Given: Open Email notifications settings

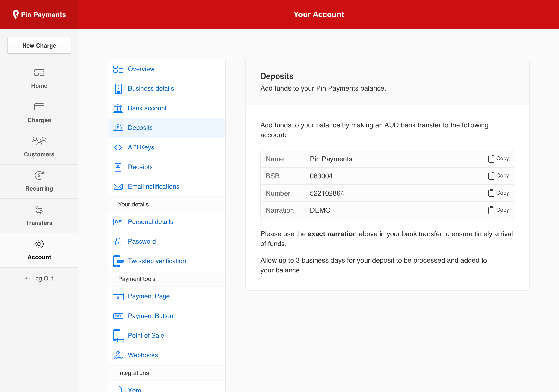Looking at the screenshot, I should [154, 187].
